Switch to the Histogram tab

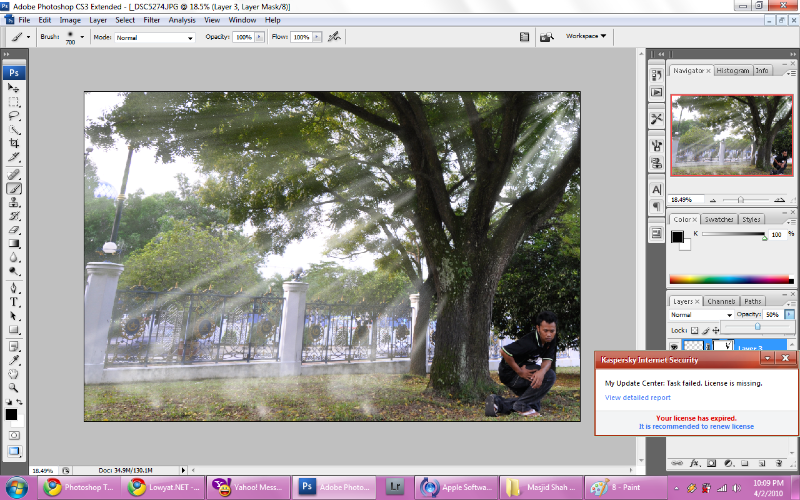click(x=732, y=71)
